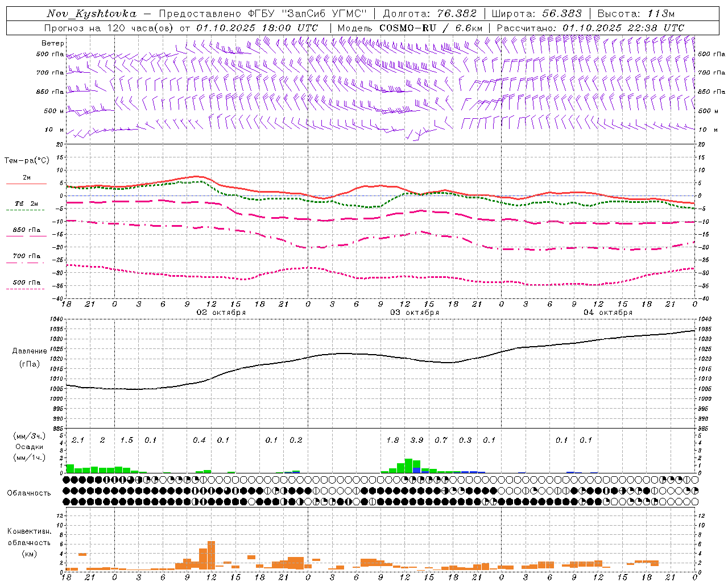Click the 0.4 precipitation total
This screenshot has height=582, width=728.
tap(199, 440)
